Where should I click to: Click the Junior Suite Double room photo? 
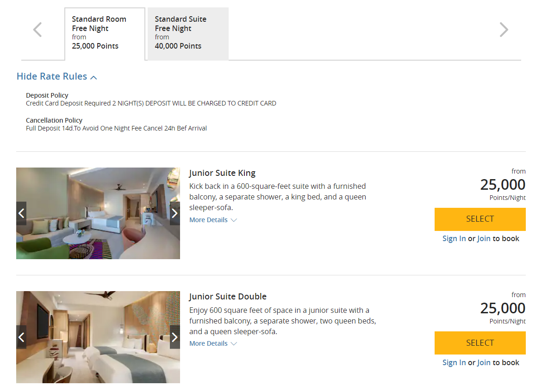pyautogui.click(x=98, y=337)
